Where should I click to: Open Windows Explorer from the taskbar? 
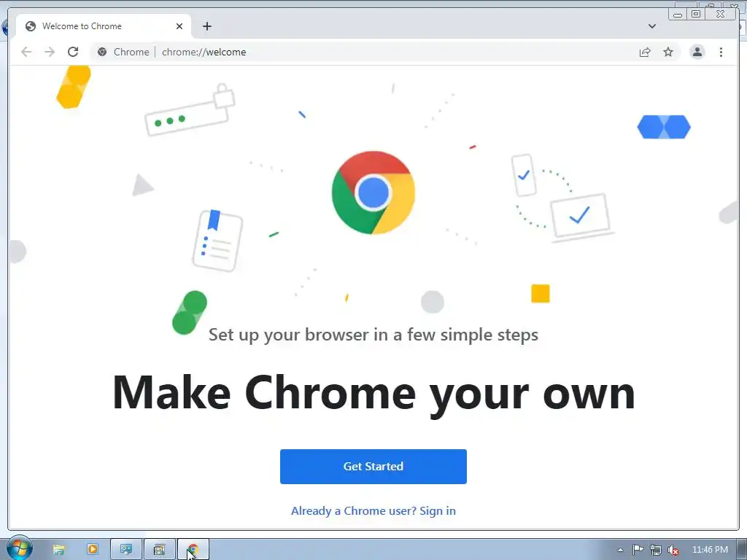(x=58, y=550)
